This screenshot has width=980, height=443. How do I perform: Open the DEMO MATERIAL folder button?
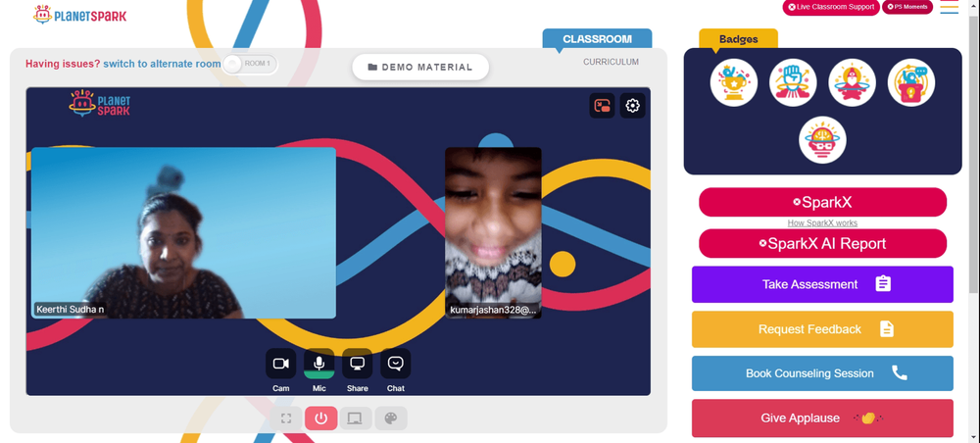(420, 67)
